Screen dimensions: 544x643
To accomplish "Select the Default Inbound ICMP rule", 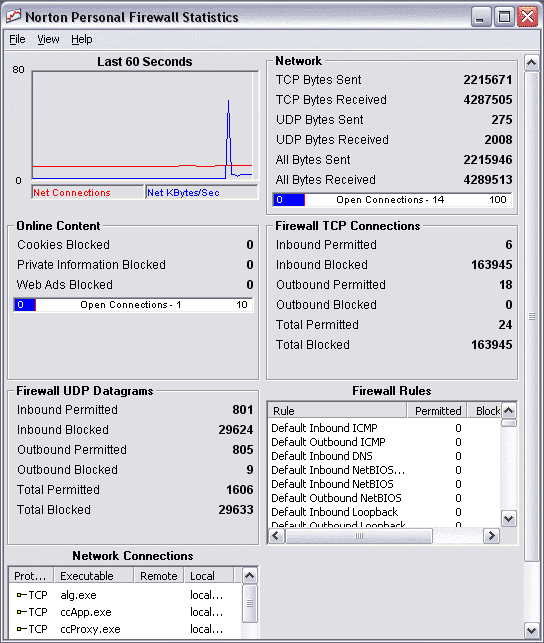I will 324,428.
